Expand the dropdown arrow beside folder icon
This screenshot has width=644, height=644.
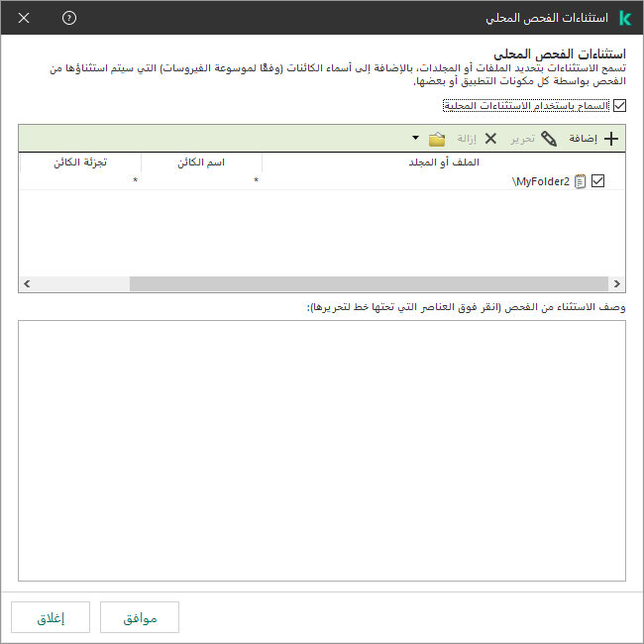[x=416, y=138]
